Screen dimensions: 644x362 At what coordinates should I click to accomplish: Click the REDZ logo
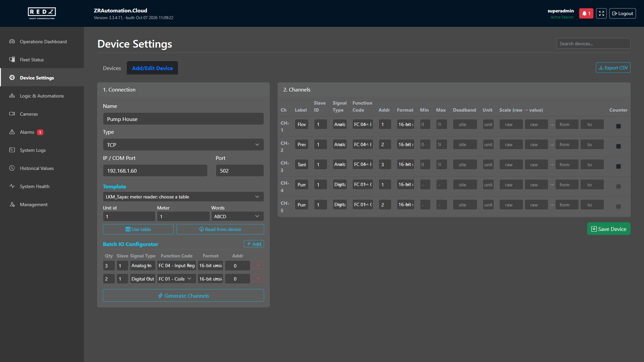coord(42,13)
